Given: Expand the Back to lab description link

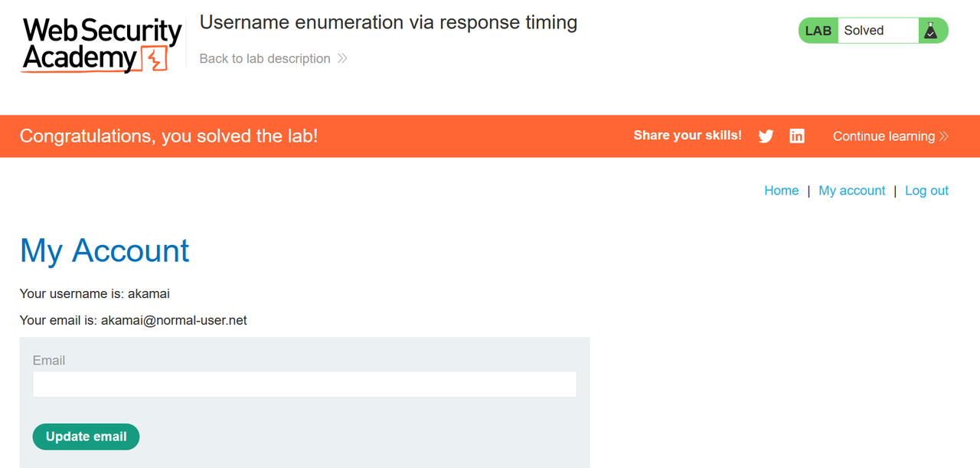Looking at the screenshot, I should tap(264, 58).
